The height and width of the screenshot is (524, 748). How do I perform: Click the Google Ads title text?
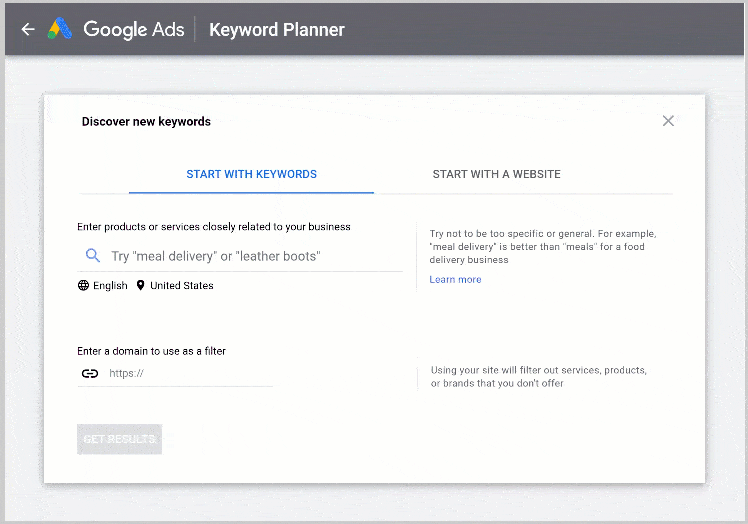click(134, 30)
